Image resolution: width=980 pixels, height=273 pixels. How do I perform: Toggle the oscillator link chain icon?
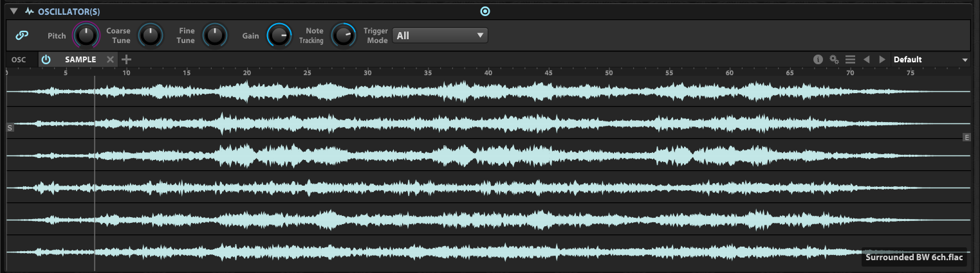[x=22, y=36]
